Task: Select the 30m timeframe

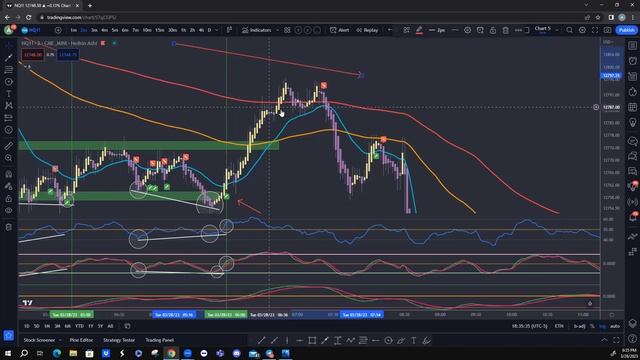Action: 173,30
